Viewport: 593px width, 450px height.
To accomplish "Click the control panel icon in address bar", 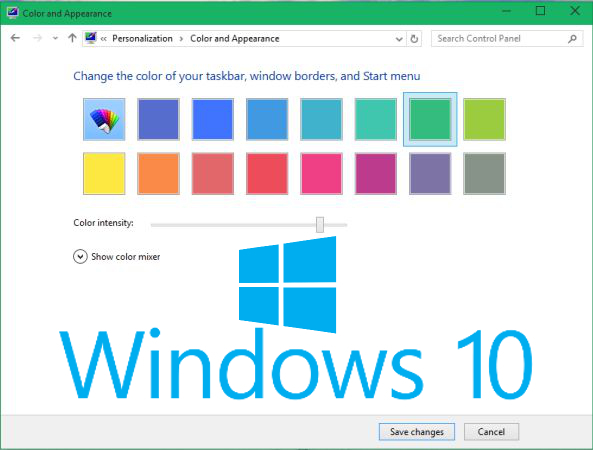I will tap(91, 38).
